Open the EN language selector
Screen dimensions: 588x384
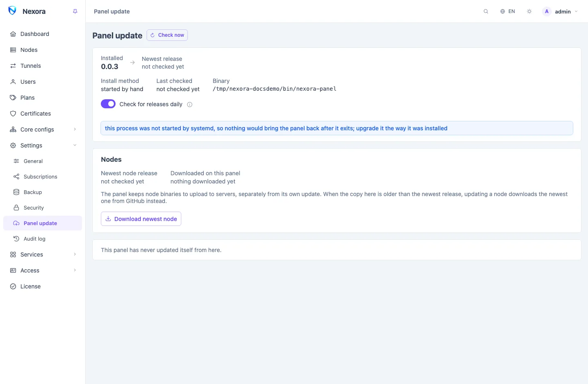pos(508,11)
